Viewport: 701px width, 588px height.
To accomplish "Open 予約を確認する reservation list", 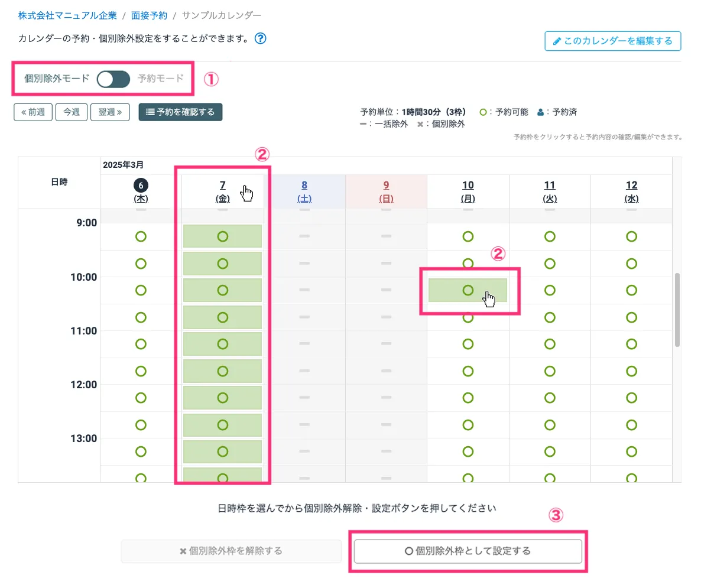I will click(180, 112).
